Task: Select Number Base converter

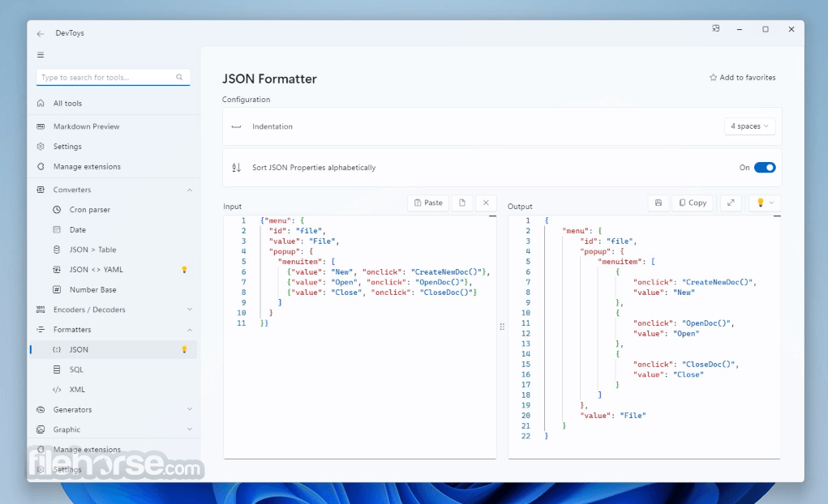Action: 114,290
